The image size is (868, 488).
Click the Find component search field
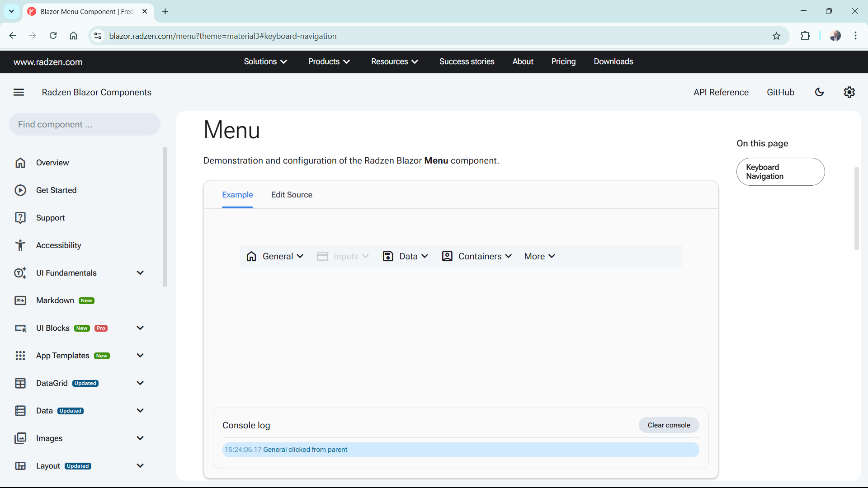click(x=85, y=124)
